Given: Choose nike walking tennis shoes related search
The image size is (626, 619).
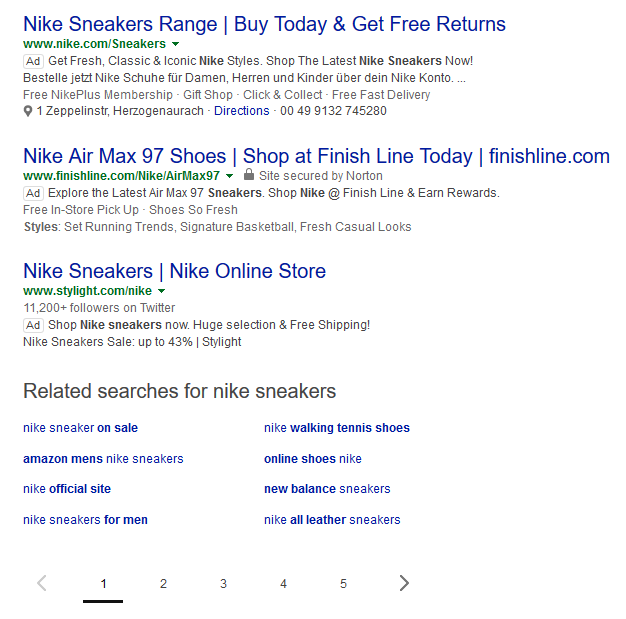Looking at the screenshot, I should 337,428.
